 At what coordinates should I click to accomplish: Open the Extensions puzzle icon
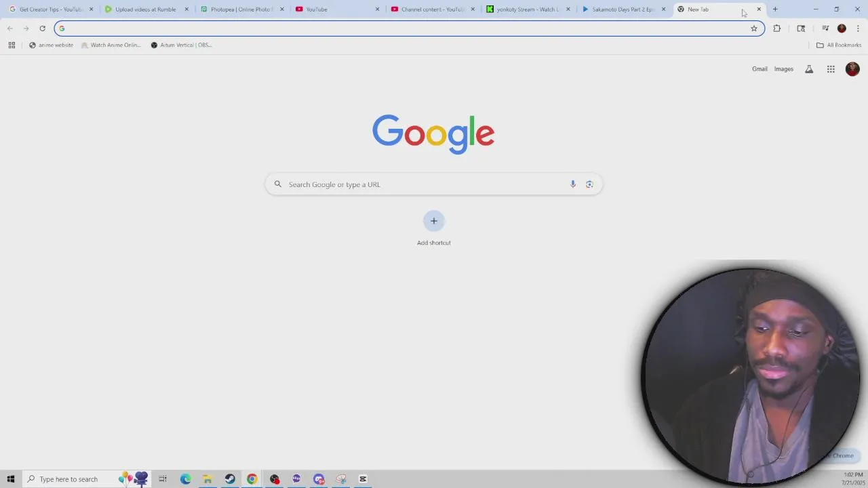[777, 28]
